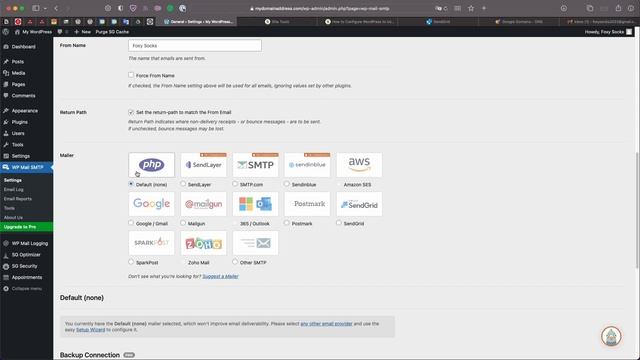Open the downloads icon in toolbar
The height and width of the screenshot is (360, 640).
(564, 8)
